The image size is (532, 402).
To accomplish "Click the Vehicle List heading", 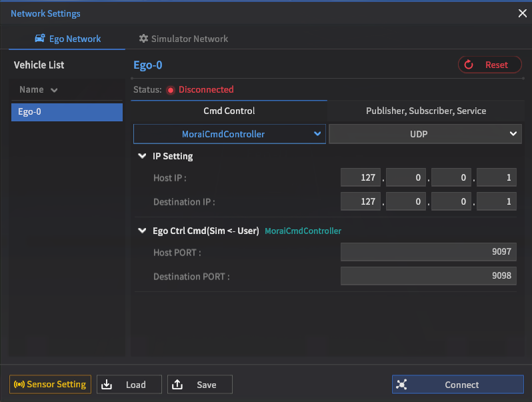I will (39, 65).
